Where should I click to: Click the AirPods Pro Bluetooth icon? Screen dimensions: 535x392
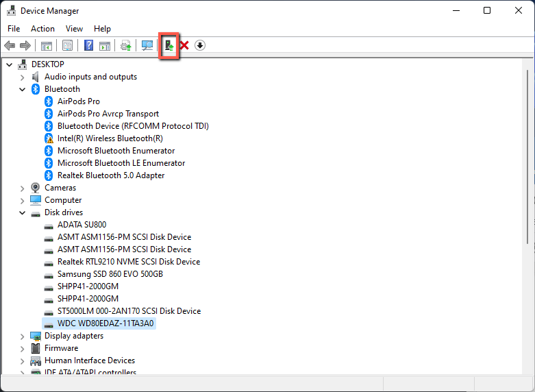tap(49, 101)
